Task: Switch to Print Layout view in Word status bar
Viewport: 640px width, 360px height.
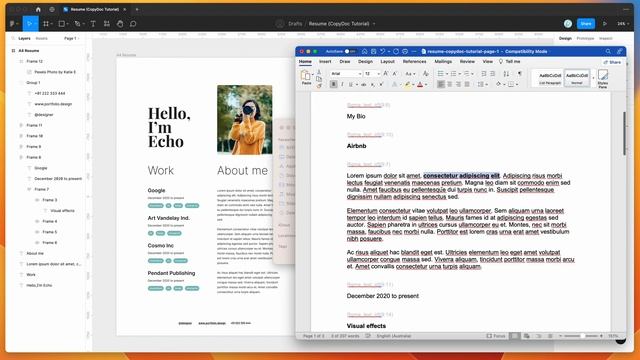Action: click(x=515, y=336)
